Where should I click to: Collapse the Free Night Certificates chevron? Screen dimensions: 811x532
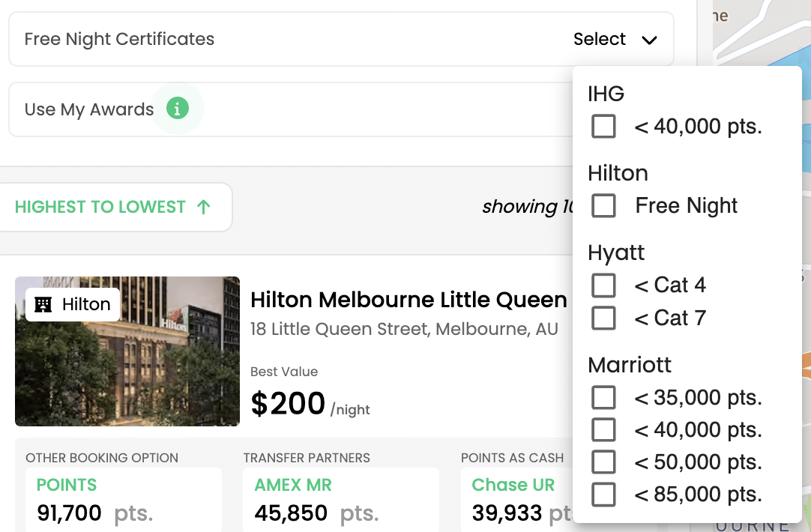coord(649,40)
